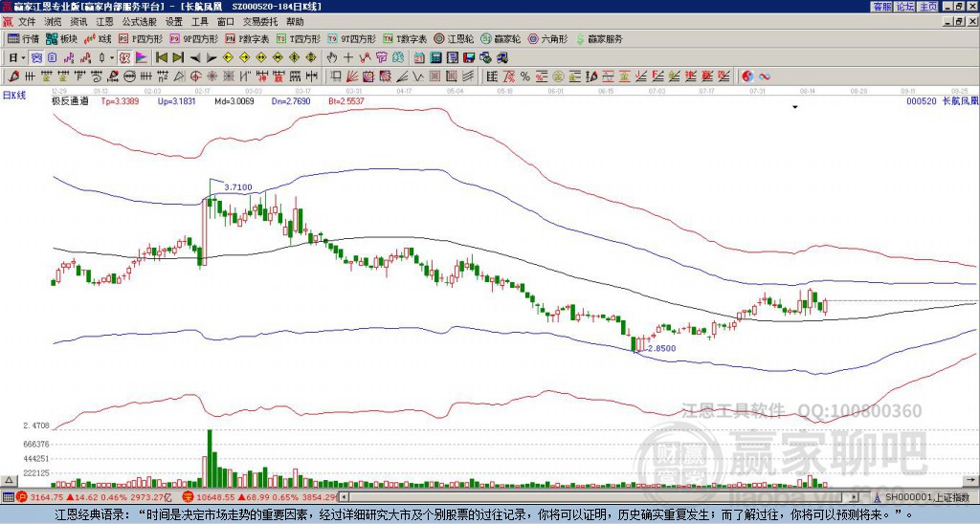The width and height of the screenshot is (980, 524).
Task: Click the colorful flag icon
Action: [142, 58]
